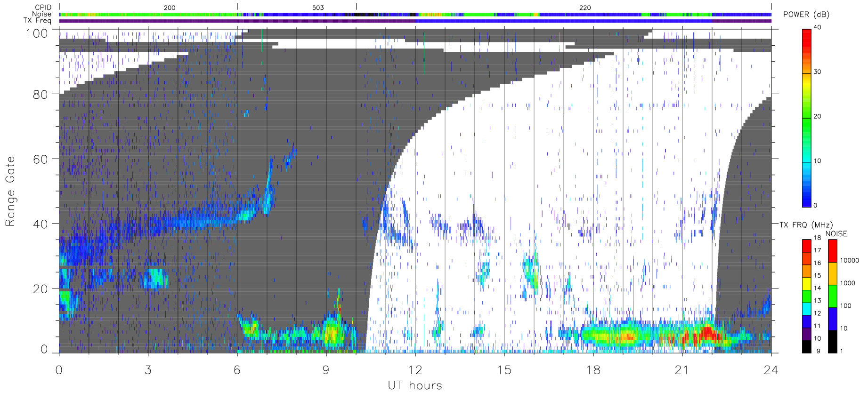The height and width of the screenshot is (400, 868).
Task: Click the TX frequency scale label 18
Action: pos(817,238)
